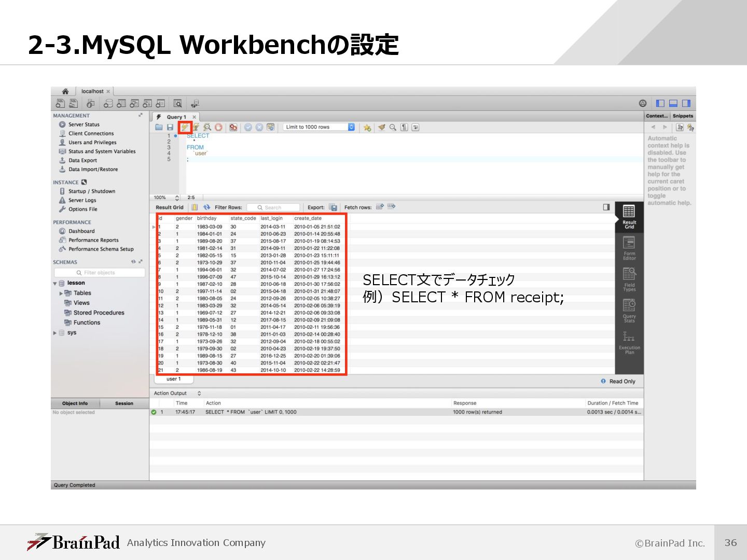
Task: Toggle invisible characters pilcrow icon
Action: click(404, 127)
